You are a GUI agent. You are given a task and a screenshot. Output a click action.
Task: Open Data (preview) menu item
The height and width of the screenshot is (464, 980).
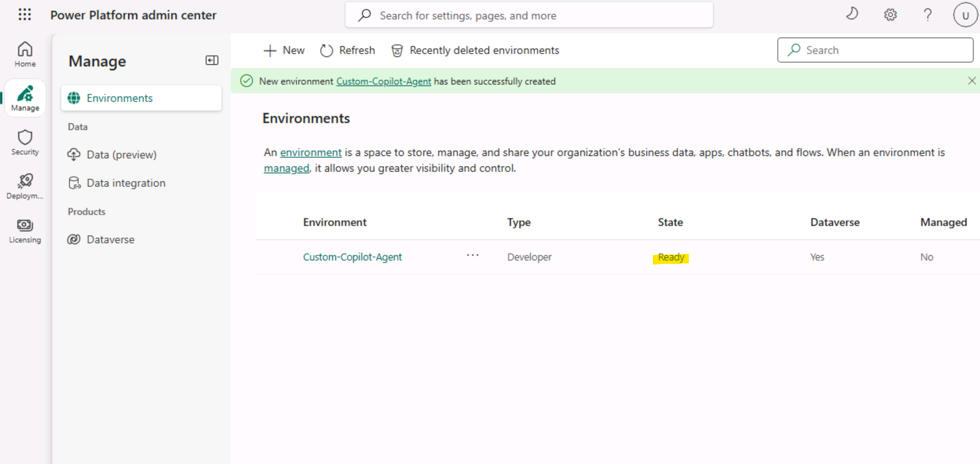click(121, 154)
